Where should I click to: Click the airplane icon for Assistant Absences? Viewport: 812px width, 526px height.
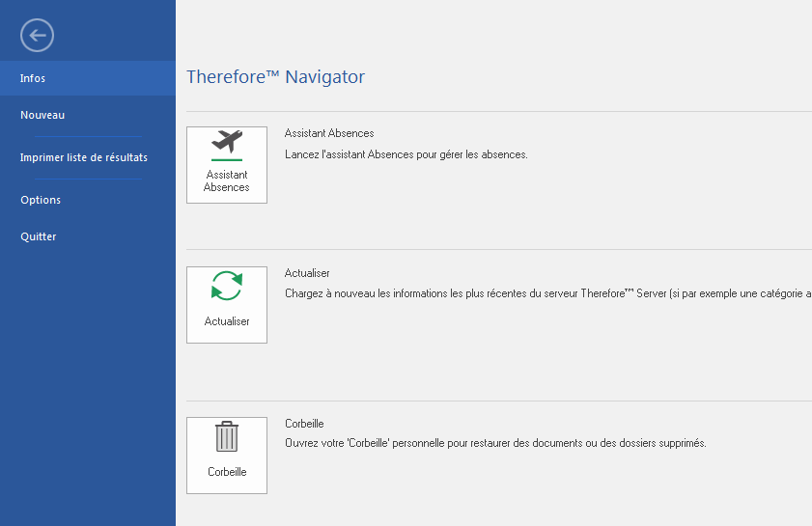(x=227, y=143)
